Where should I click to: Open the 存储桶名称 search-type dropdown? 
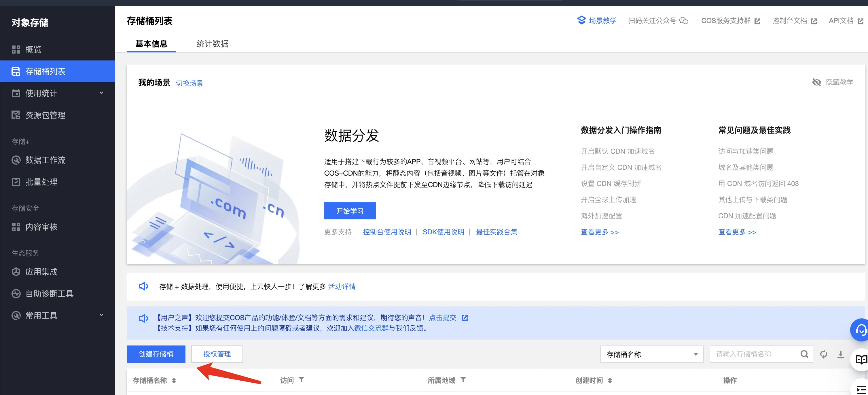pos(652,354)
